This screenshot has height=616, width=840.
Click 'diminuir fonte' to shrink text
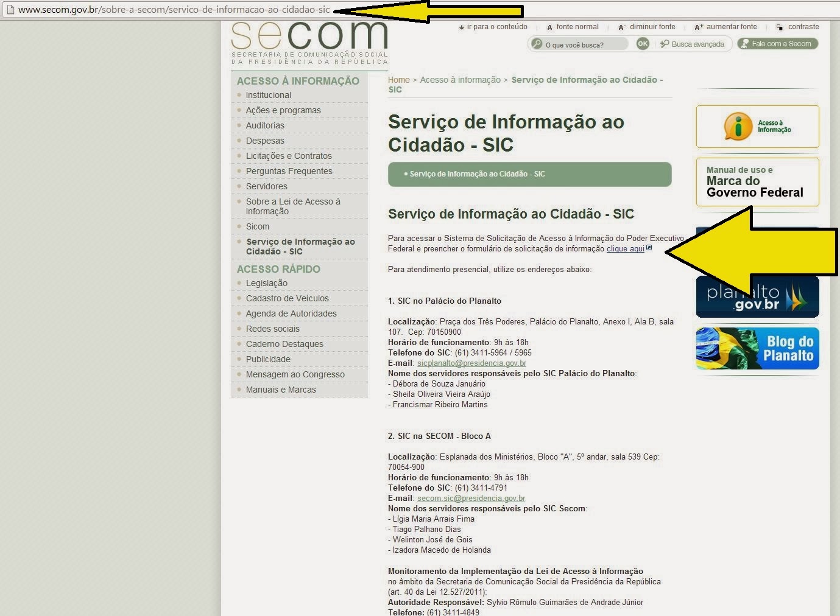click(647, 27)
